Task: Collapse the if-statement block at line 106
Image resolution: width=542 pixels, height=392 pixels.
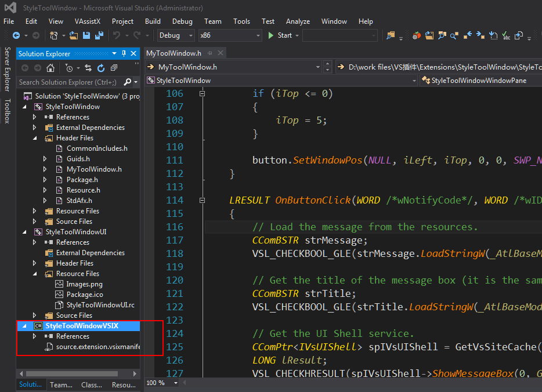Action: 202,93
